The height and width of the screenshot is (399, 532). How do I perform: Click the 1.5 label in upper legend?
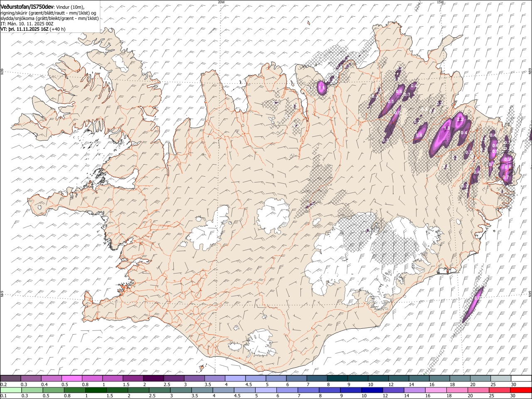[126, 384]
